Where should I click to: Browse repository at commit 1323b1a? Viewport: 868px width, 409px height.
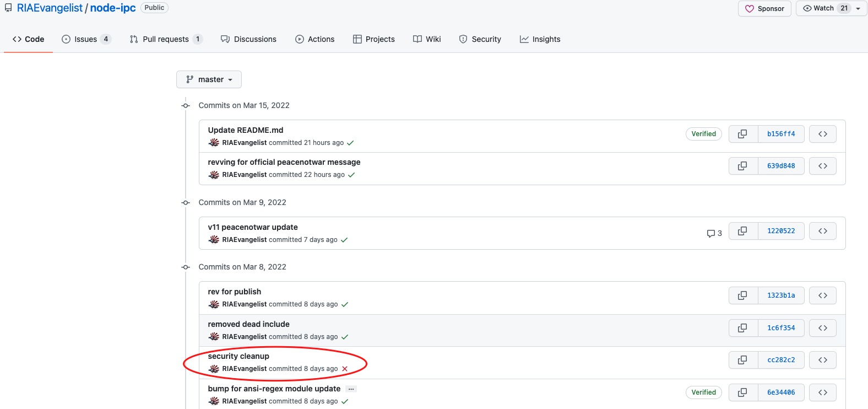[823, 295]
